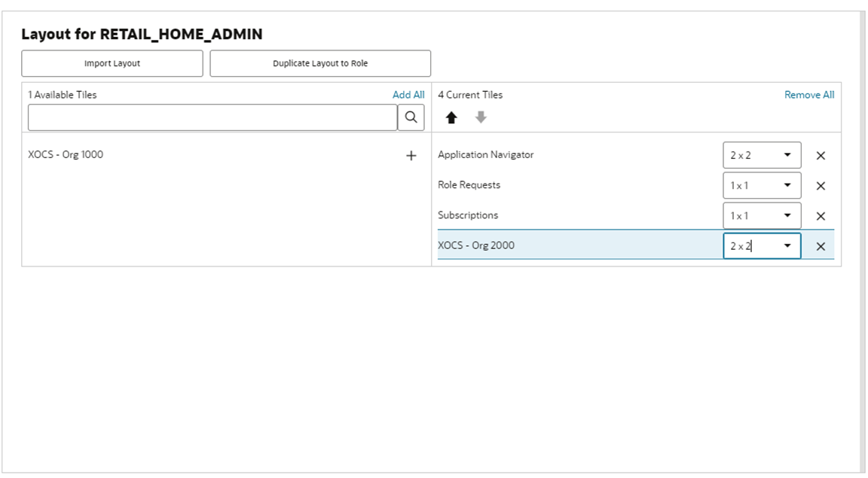The image size is (868, 478).
Task: Open the Role Requests size dropdown
Action: [788, 185]
